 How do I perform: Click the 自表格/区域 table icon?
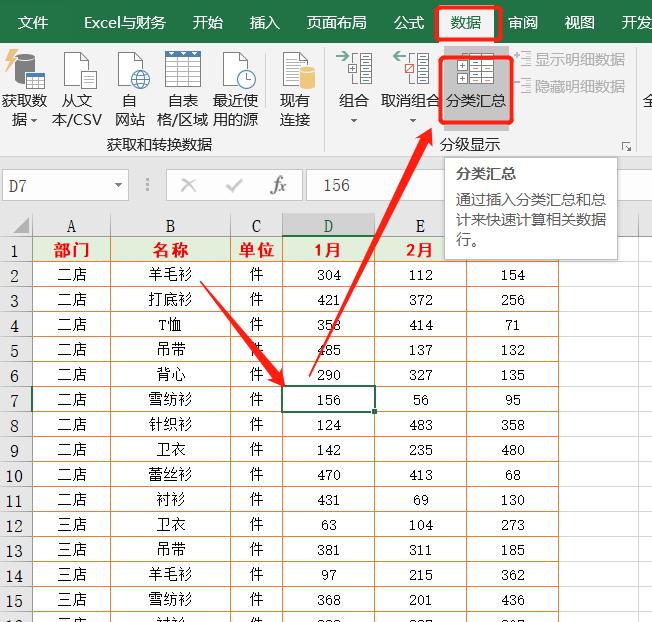coord(183,69)
